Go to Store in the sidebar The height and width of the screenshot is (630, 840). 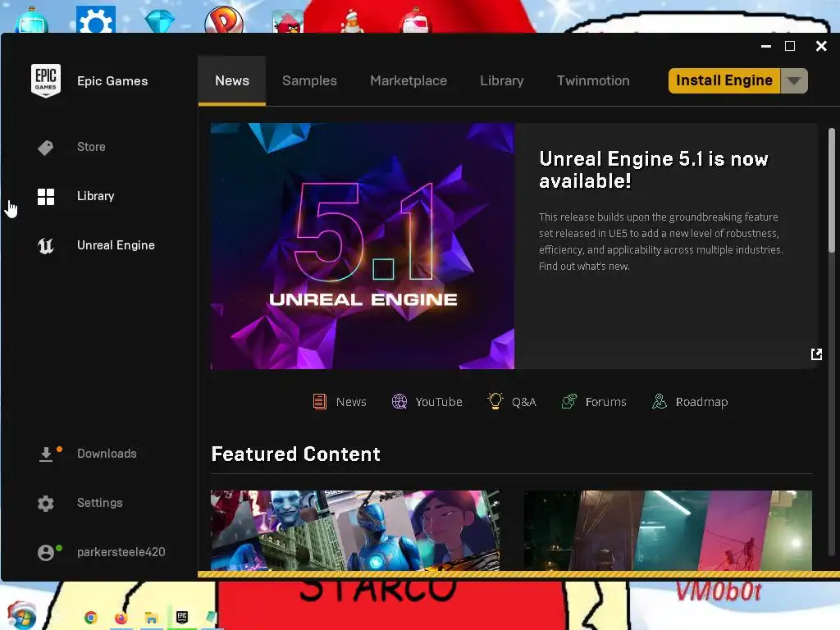(x=91, y=147)
